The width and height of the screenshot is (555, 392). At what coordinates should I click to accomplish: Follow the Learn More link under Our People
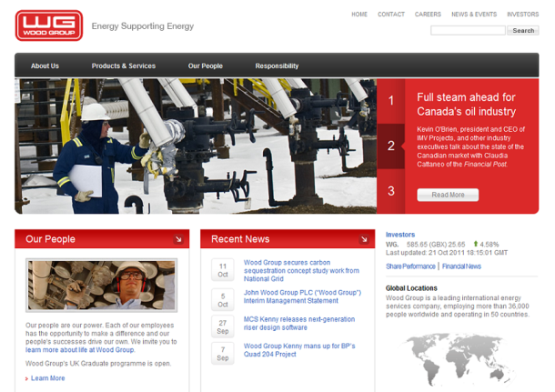click(x=47, y=378)
